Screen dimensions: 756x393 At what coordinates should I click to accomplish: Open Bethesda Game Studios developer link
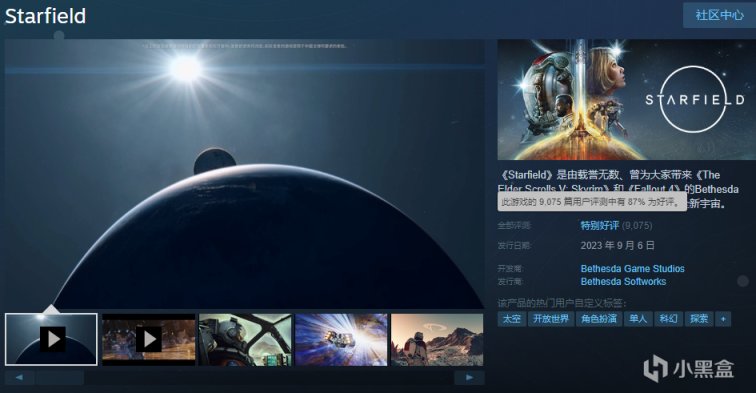click(633, 269)
